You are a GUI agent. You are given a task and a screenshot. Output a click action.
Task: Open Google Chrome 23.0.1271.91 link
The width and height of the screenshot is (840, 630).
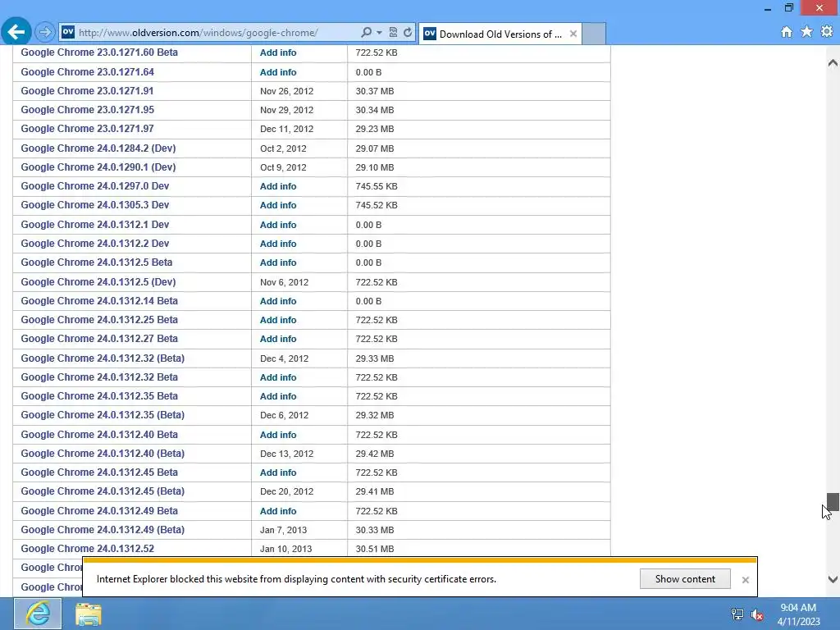click(87, 91)
